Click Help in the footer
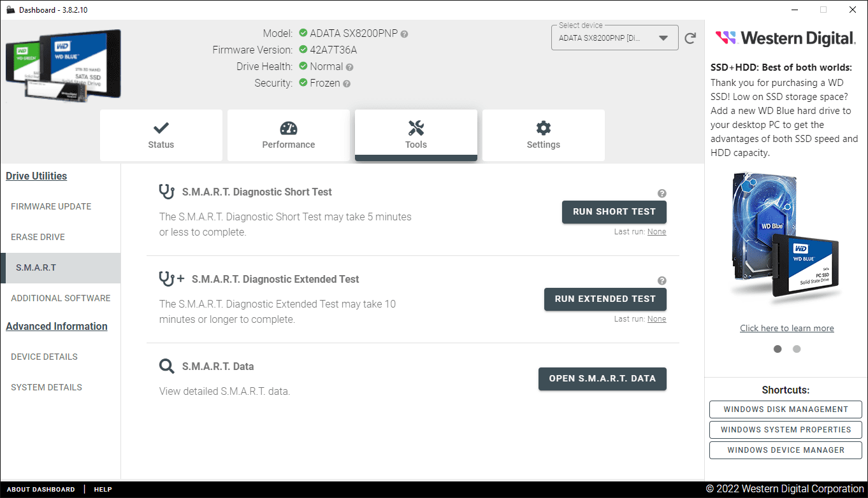The height and width of the screenshot is (498, 868). 103,490
